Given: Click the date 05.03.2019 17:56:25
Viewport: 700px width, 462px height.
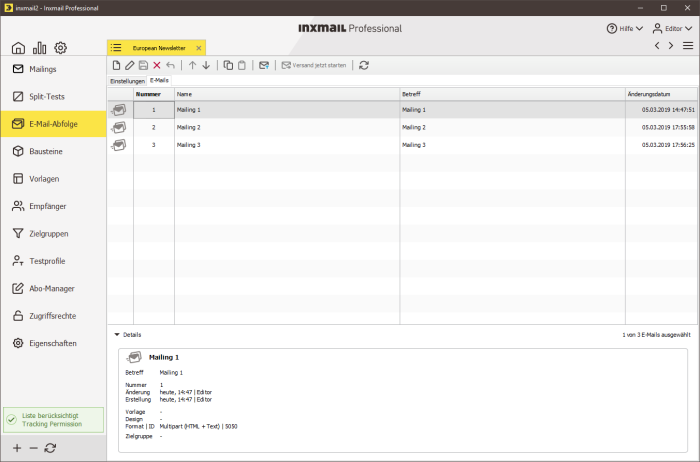Looking at the screenshot, I should click(668, 145).
